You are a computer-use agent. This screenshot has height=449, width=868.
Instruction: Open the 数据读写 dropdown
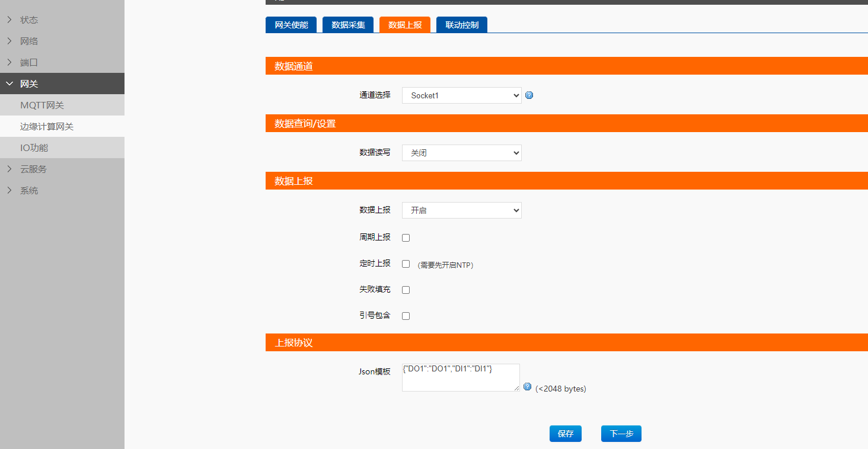point(461,153)
